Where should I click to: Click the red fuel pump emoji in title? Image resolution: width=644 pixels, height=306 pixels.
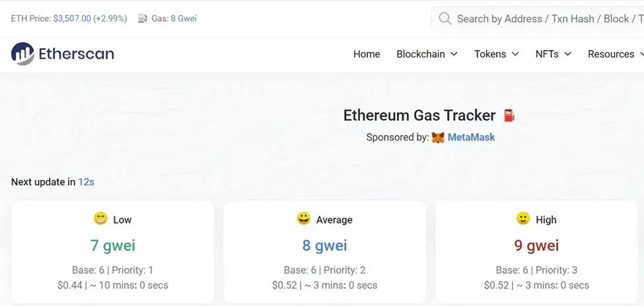tap(509, 115)
